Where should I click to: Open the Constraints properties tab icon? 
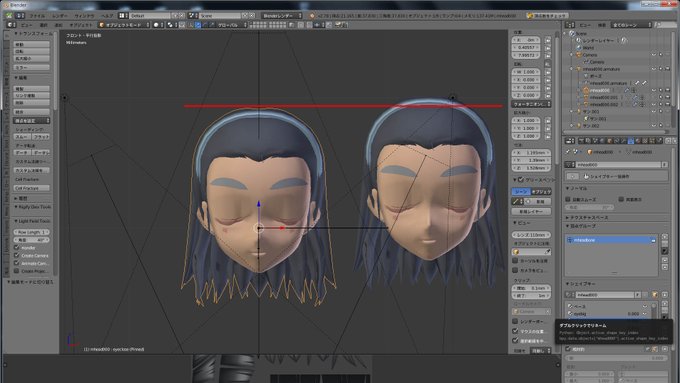point(616,141)
